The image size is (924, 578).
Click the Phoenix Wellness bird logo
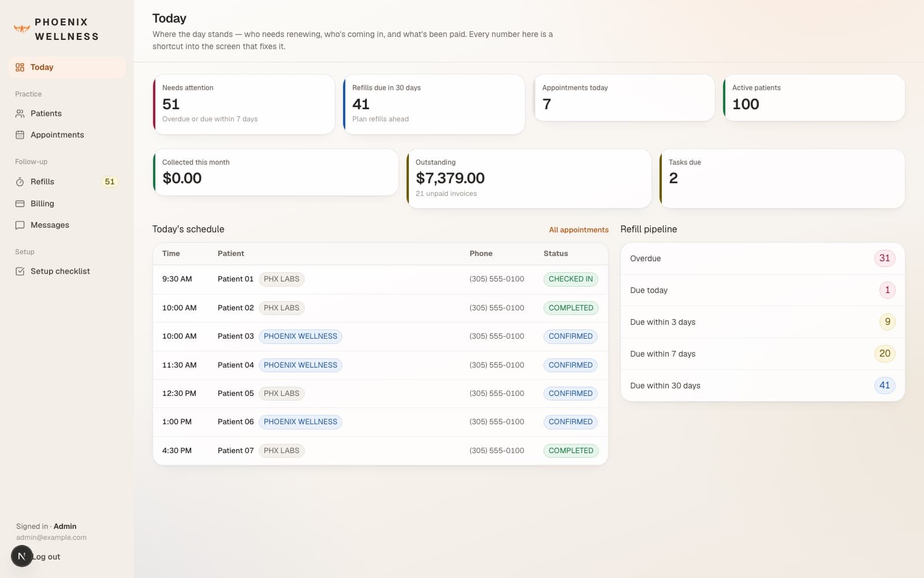(22, 29)
